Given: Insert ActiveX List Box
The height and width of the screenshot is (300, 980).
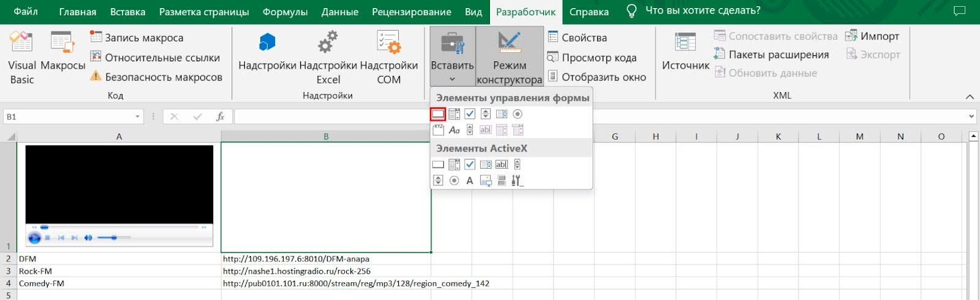Looking at the screenshot, I should 486,164.
